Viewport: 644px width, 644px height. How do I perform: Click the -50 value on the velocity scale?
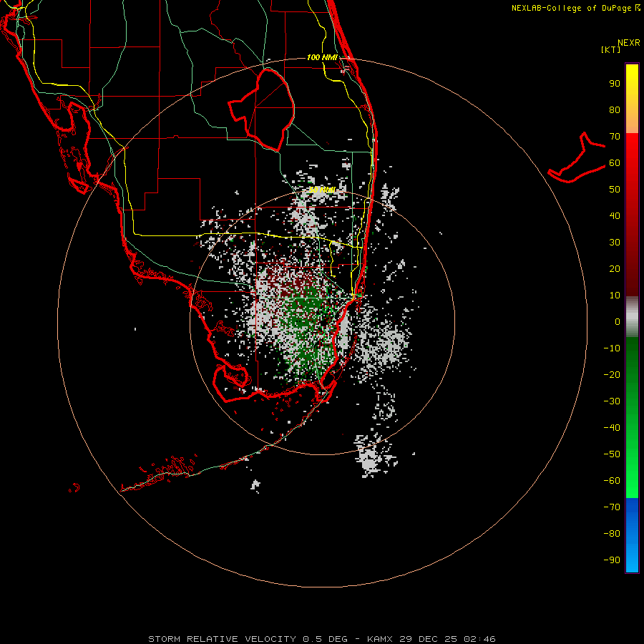(x=612, y=454)
